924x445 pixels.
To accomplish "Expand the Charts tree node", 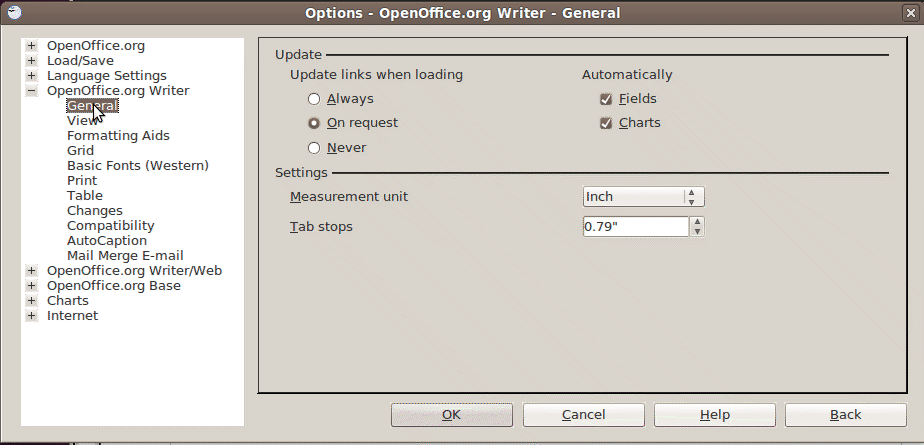I will (x=32, y=301).
